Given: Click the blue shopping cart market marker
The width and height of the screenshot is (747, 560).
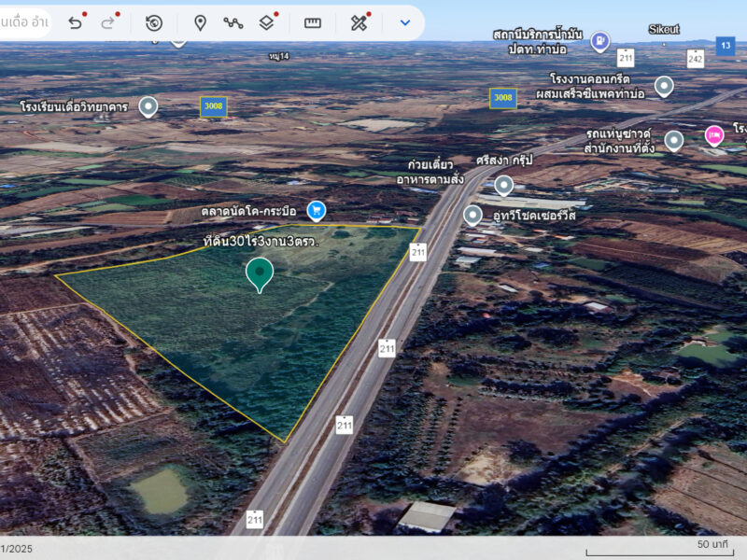Looking at the screenshot, I should [316, 211].
